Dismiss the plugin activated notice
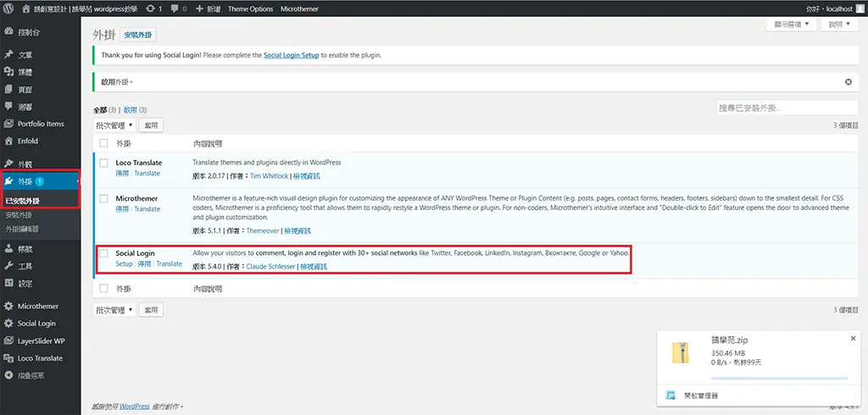This screenshot has width=868, height=415. click(848, 82)
